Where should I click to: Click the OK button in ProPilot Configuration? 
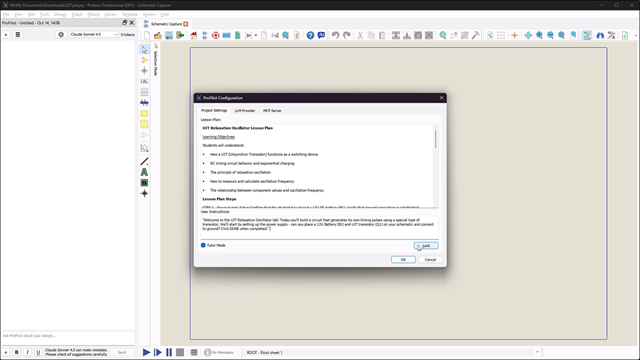point(403,260)
